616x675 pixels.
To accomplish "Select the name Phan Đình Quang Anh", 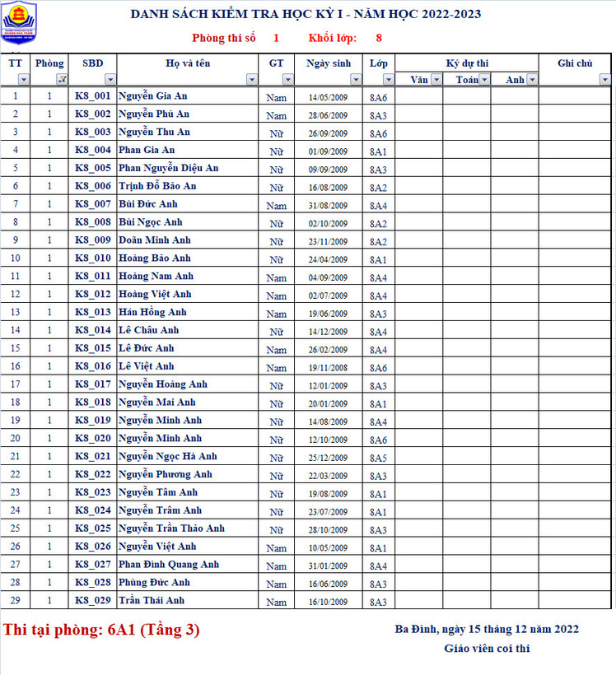I will click(x=169, y=565).
